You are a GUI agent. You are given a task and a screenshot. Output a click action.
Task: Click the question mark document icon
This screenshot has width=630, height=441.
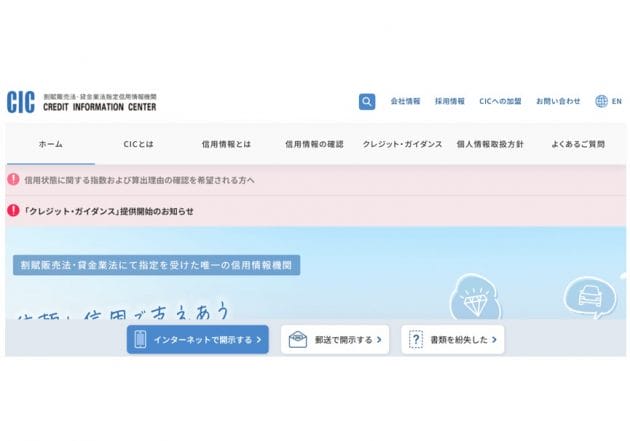(x=416, y=339)
